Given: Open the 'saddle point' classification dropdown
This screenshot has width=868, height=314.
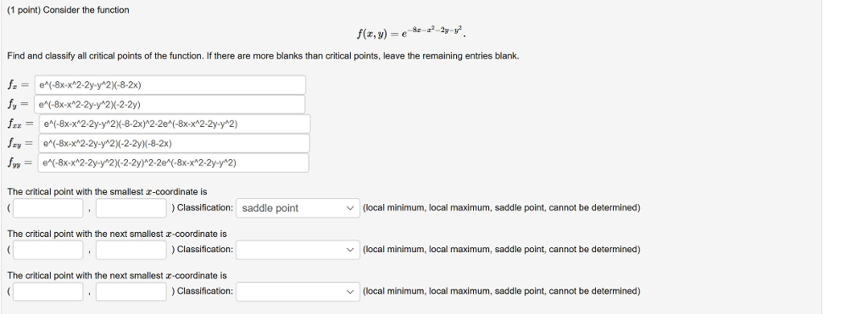Looking at the screenshot, I should tap(298, 208).
